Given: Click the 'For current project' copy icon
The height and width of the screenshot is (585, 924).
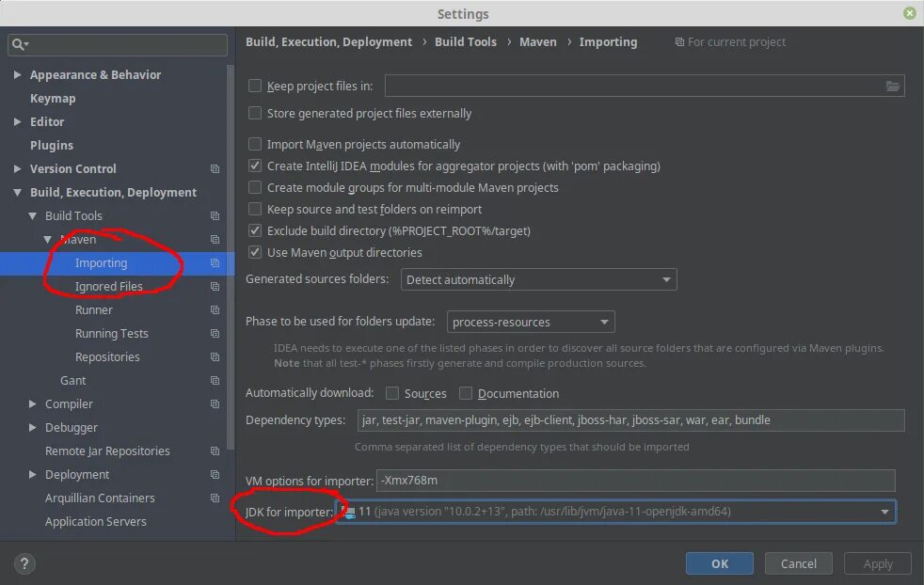Looking at the screenshot, I should (679, 41).
